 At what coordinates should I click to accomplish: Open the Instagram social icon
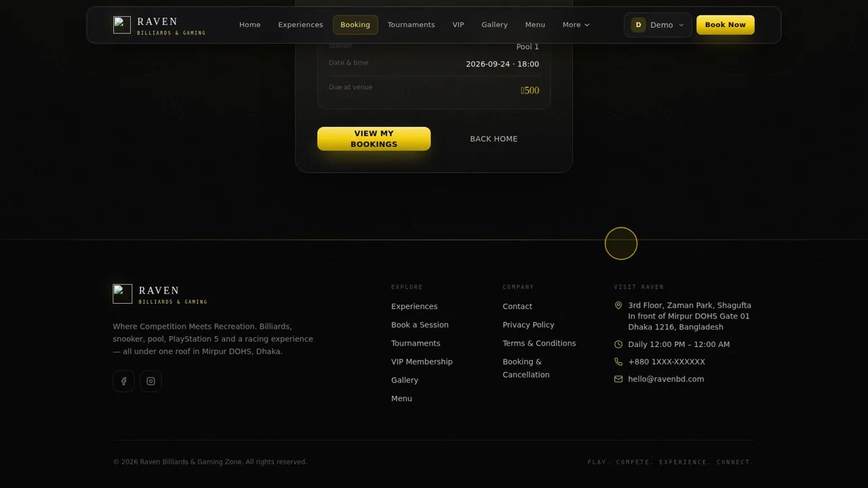[151, 381]
